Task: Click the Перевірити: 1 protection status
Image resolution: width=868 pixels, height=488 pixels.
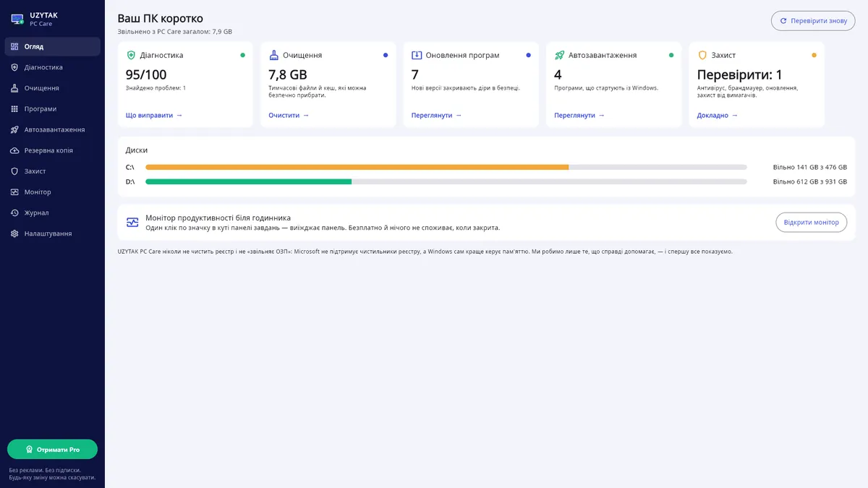Action: pos(740,74)
